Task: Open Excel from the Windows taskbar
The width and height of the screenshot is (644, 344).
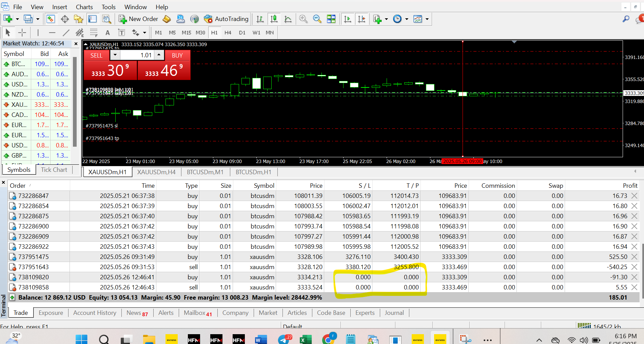Action: click(x=306, y=339)
